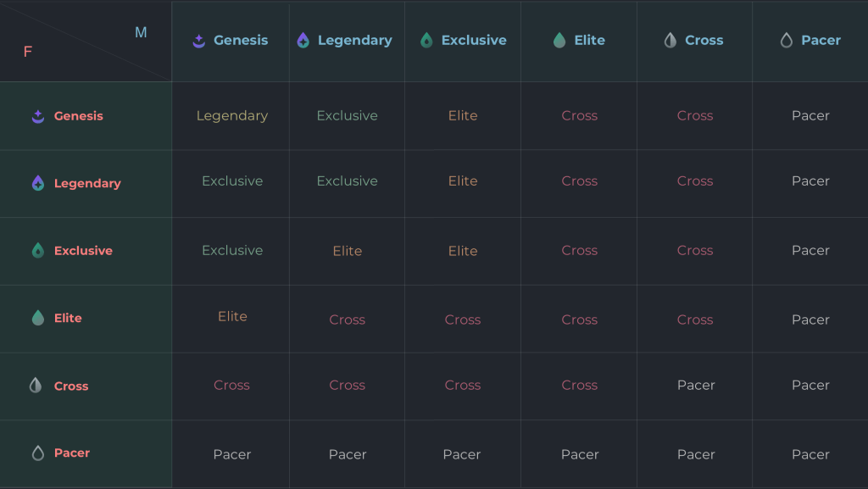This screenshot has height=489, width=868.
Task: Click the Genesis icon in column header
Action: click(x=199, y=41)
